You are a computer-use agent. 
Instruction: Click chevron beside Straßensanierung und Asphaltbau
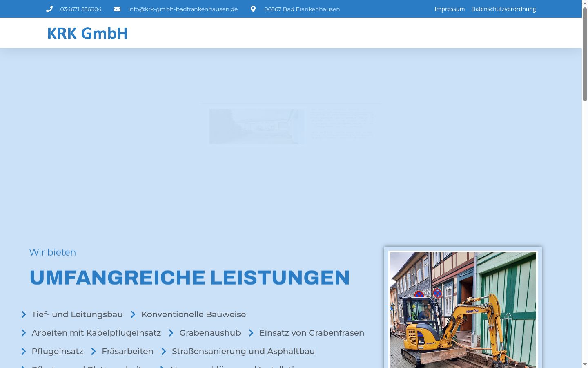(164, 351)
